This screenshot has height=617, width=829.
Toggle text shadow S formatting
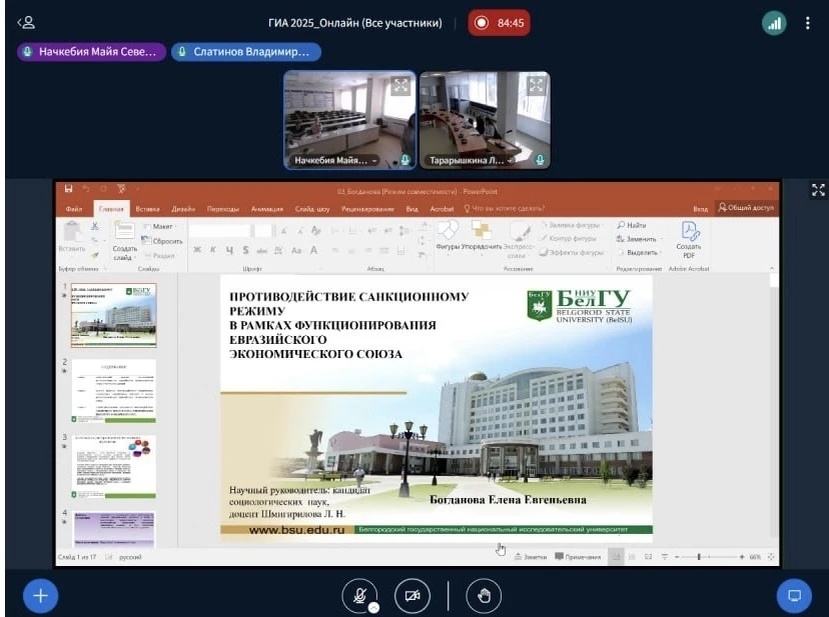coord(245,250)
